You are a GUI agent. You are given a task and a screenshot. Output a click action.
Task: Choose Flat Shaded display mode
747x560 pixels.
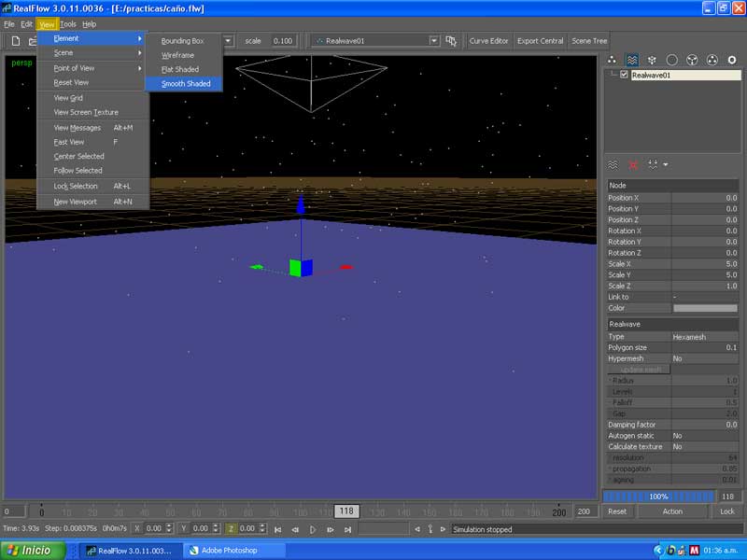(184, 69)
